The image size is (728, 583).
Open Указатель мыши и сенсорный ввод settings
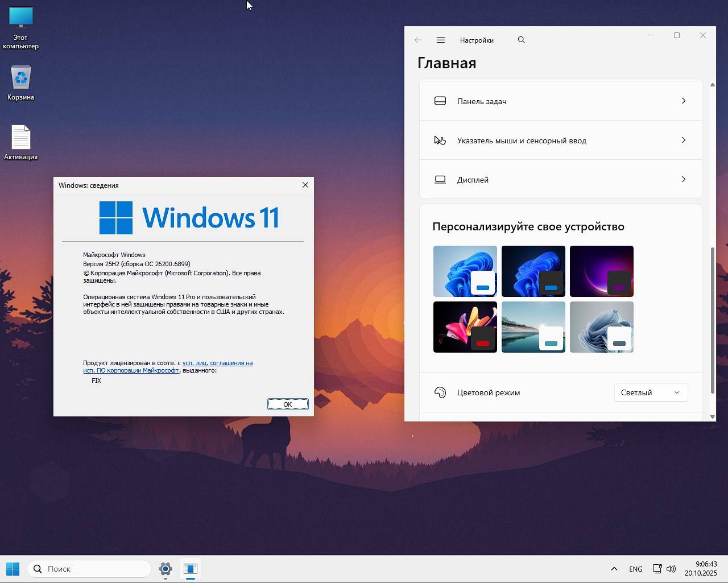click(560, 140)
